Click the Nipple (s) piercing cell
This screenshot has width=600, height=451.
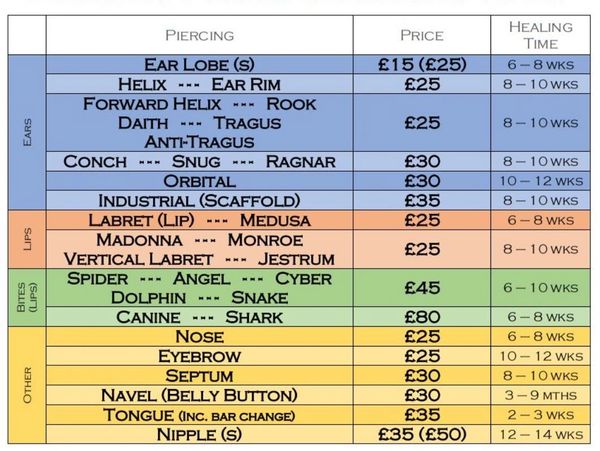coord(199,434)
